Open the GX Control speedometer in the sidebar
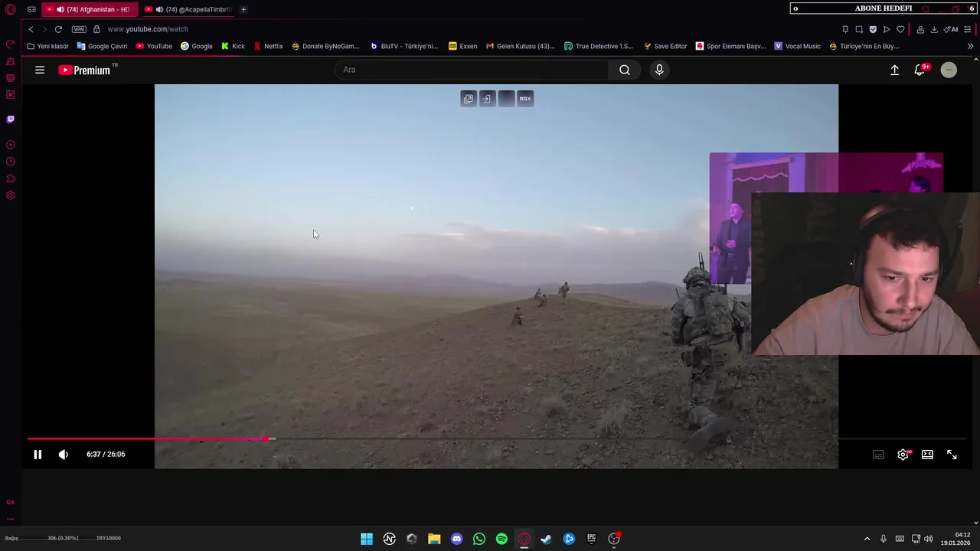Viewport: 980px width, 551px height. 10,44
